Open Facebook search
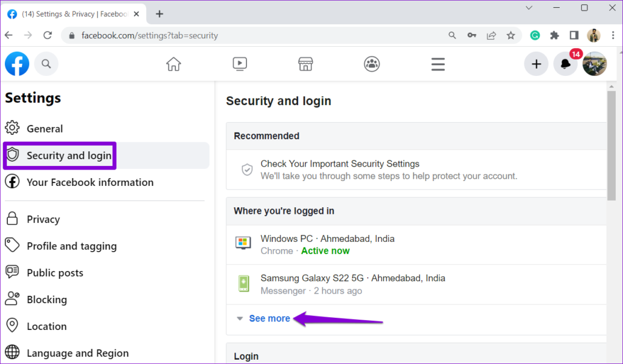Viewport: 623px width, 364px height. tap(46, 63)
